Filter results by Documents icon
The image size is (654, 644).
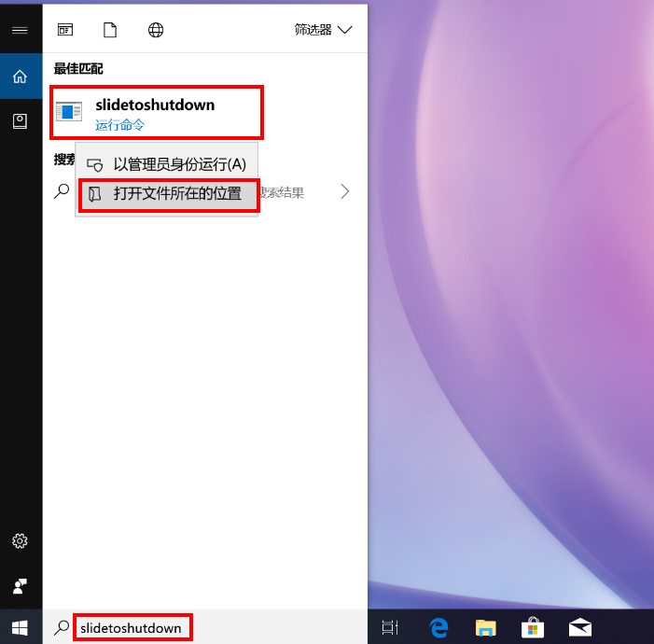110,30
